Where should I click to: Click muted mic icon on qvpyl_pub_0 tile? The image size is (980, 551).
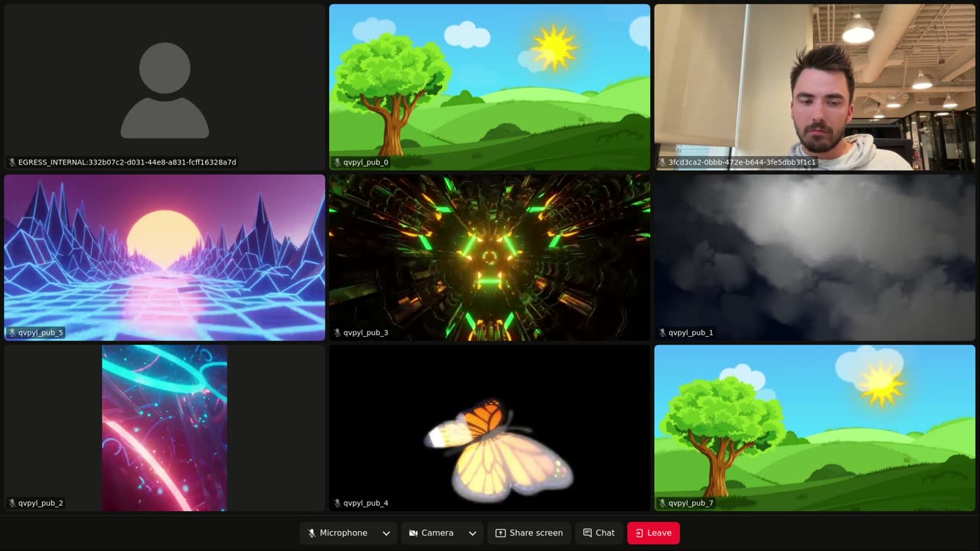click(x=337, y=162)
